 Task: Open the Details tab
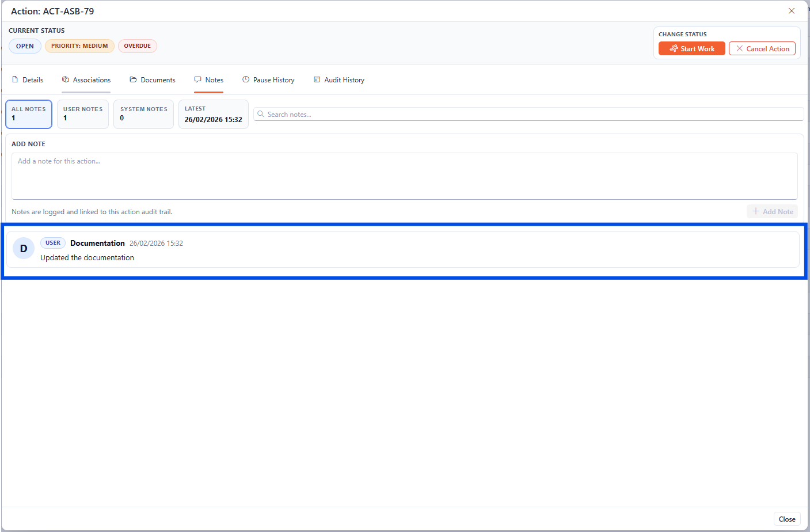point(28,80)
